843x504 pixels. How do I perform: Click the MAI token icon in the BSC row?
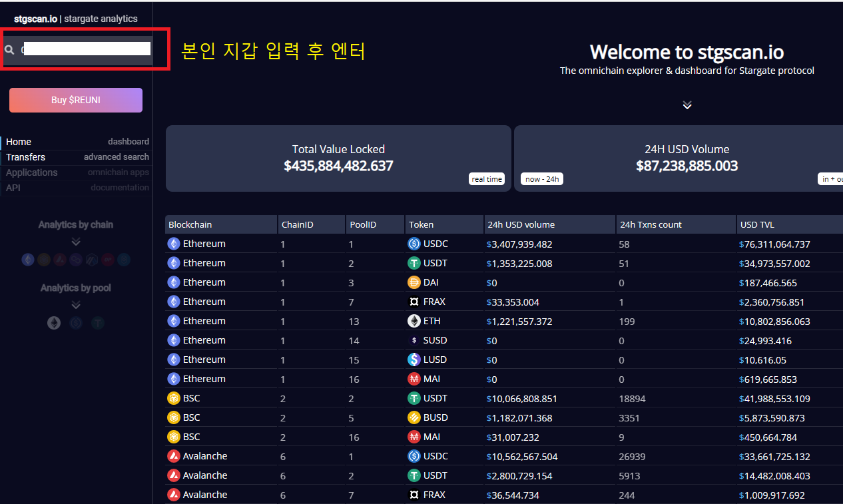point(414,437)
